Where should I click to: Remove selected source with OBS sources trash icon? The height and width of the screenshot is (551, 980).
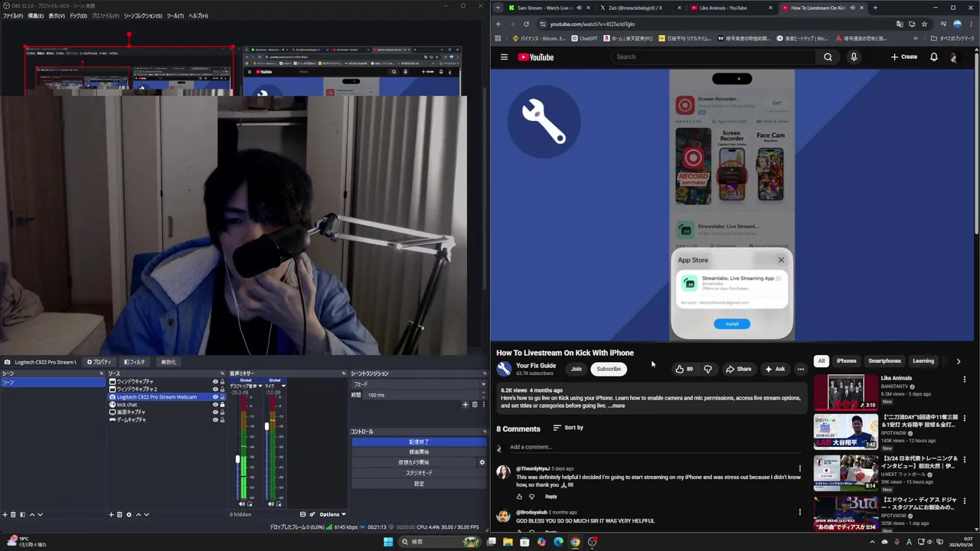click(119, 514)
